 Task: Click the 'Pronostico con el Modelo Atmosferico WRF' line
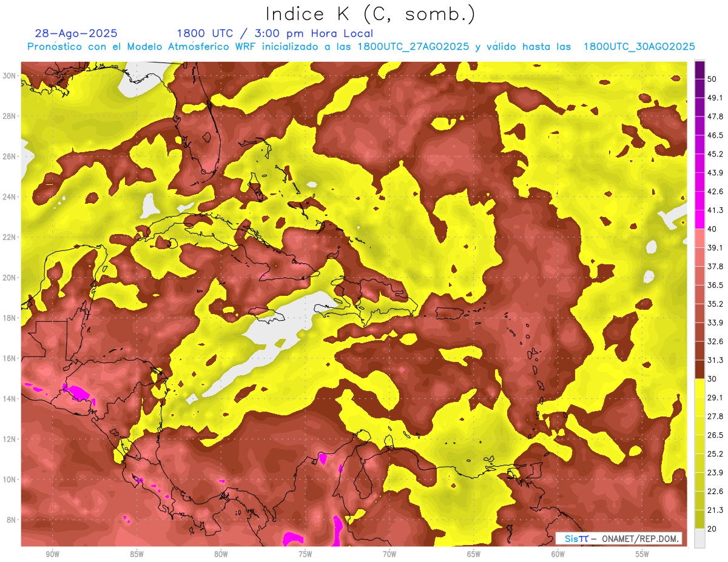tap(361, 47)
